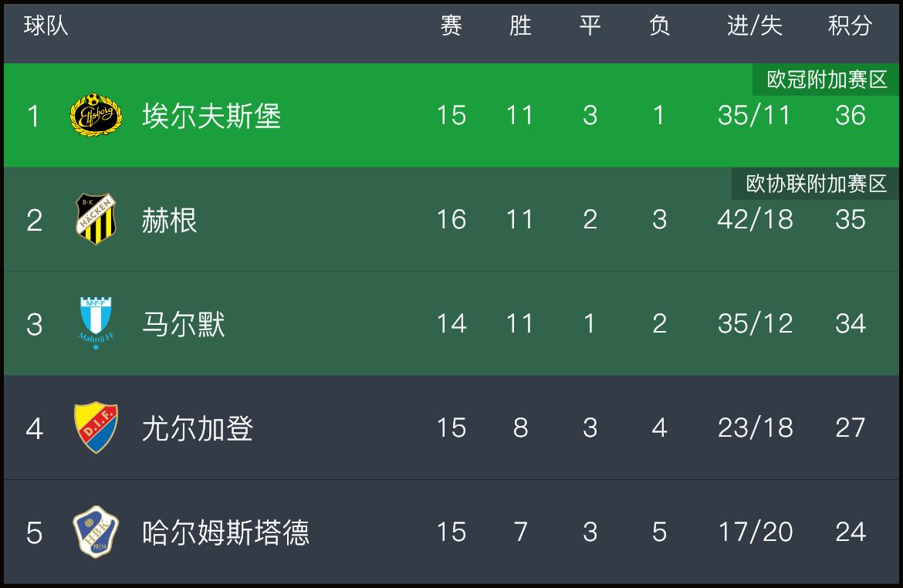
Task: Click the 欧冠附加赛区 label
Action: point(826,79)
